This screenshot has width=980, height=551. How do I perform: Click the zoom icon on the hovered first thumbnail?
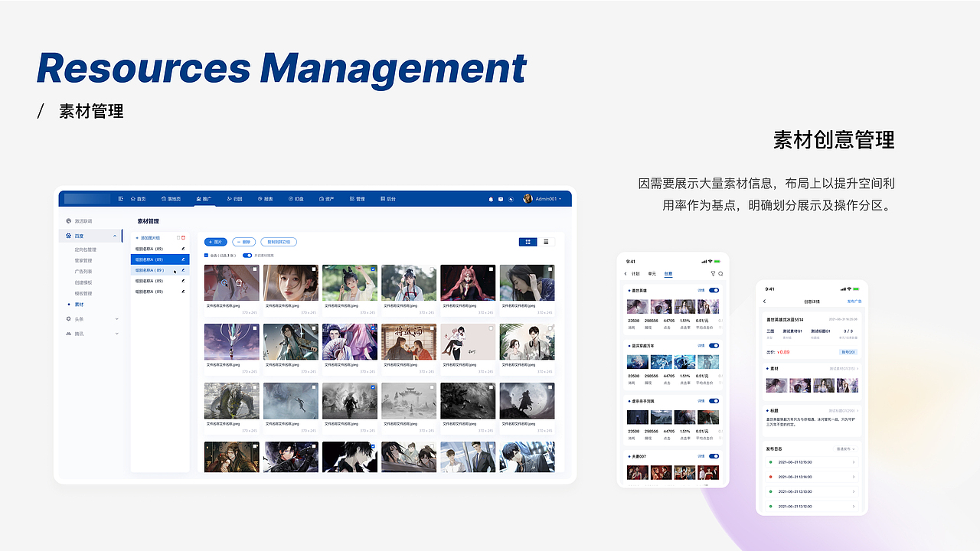pyautogui.click(x=226, y=282)
